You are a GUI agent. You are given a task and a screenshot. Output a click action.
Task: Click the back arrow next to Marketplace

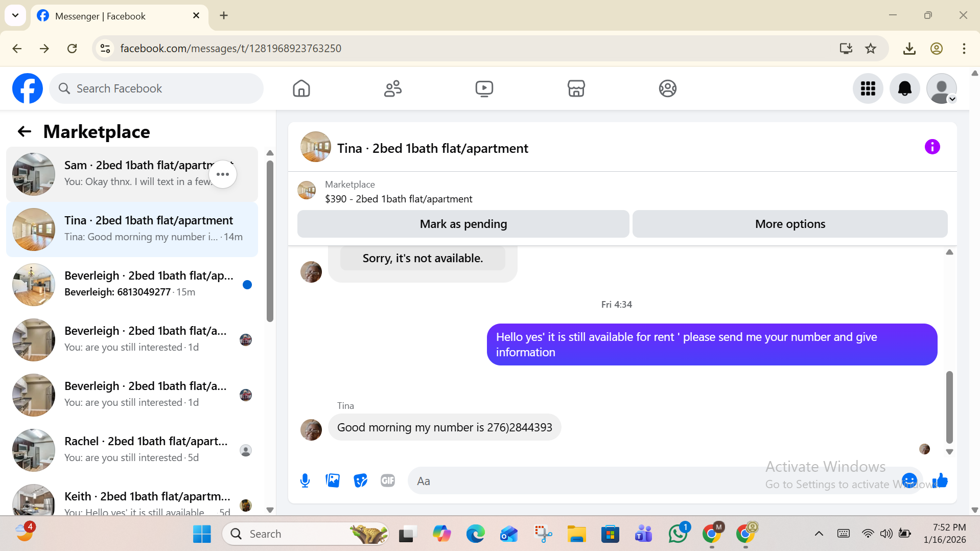[25, 132]
